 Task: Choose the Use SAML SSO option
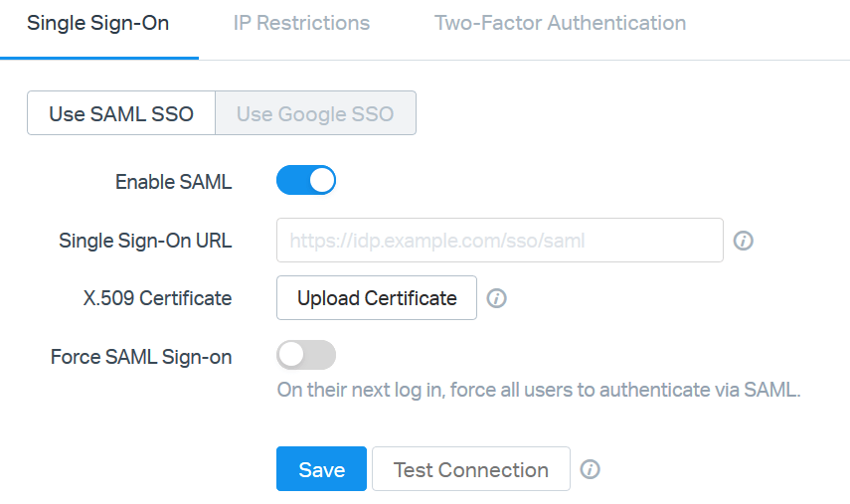pyautogui.click(x=120, y=113)
